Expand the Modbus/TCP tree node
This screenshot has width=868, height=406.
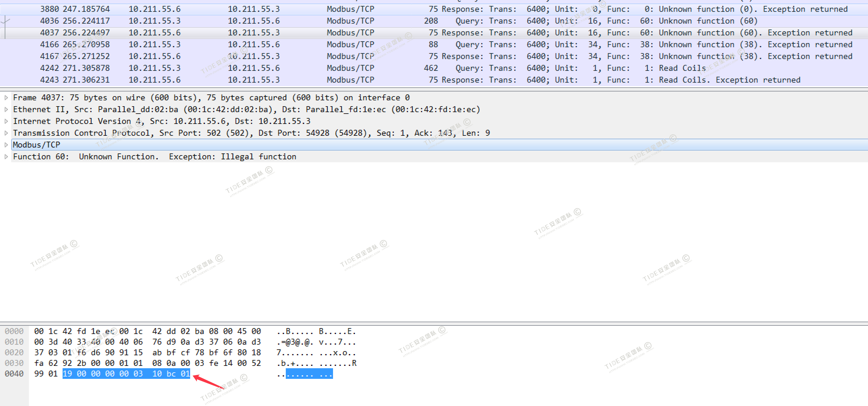[6, 145]
